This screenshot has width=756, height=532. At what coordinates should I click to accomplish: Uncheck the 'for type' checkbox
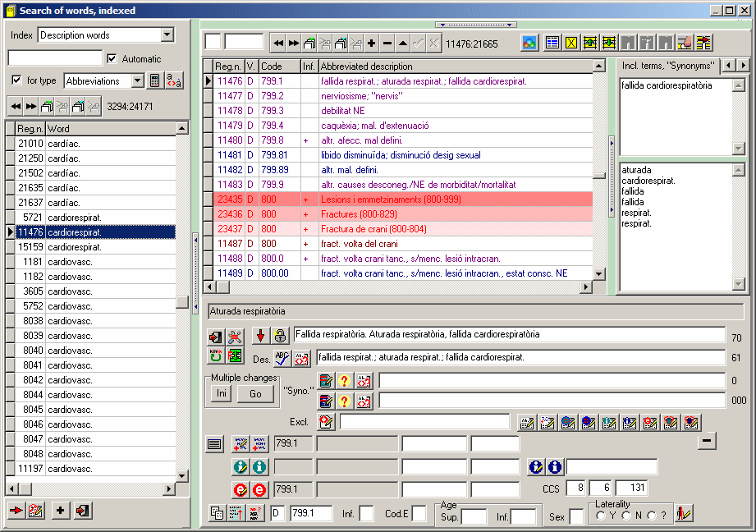[16, 80]
